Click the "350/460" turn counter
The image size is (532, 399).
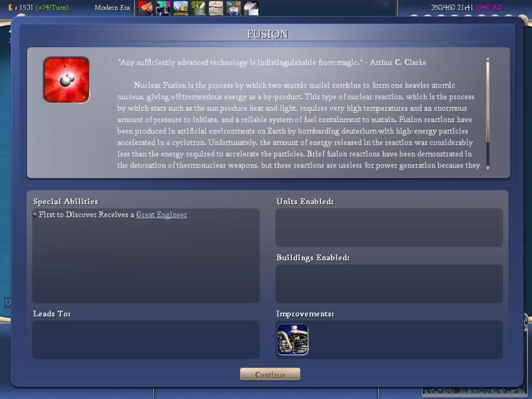point(443,7)
